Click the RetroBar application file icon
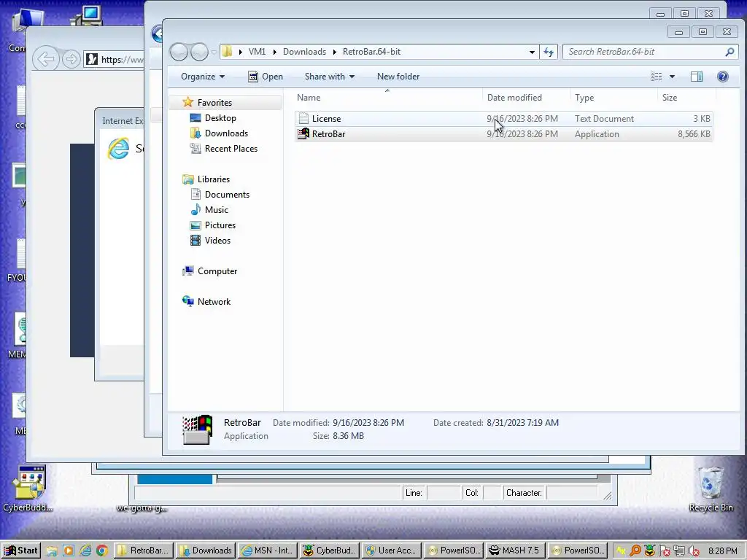This screenshot has height=560, width=747. (303, 134)
